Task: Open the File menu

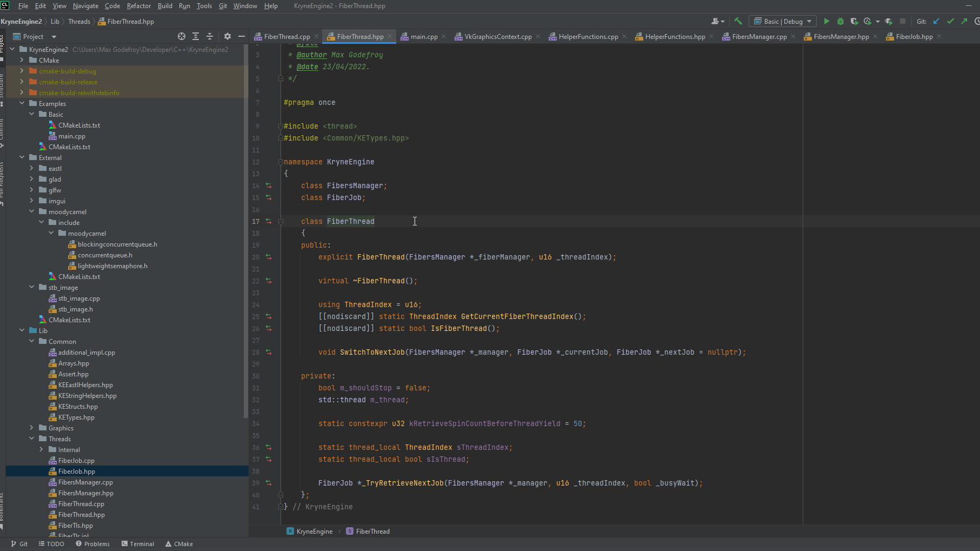Action: click(x=23, y=6)
